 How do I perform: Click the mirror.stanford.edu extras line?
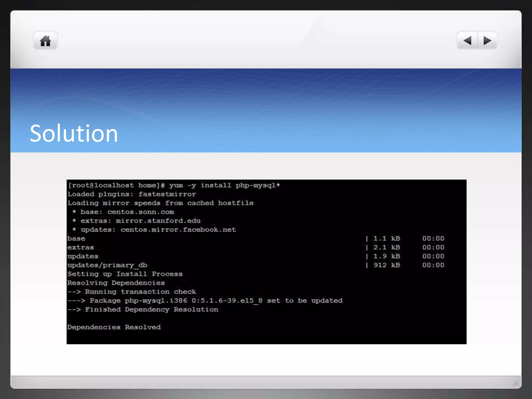(137, 221)
